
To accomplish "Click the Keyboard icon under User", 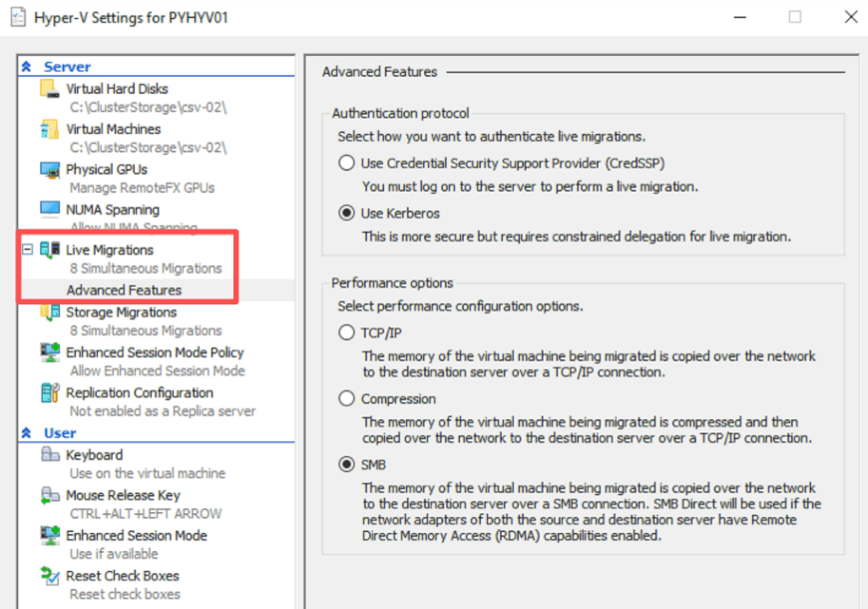I will [x=50, y=455].
